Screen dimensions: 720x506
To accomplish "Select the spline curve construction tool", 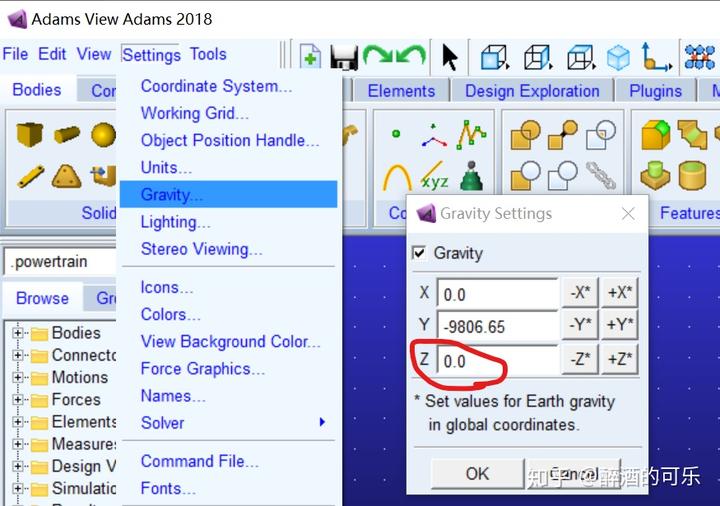I will point(471,135).
